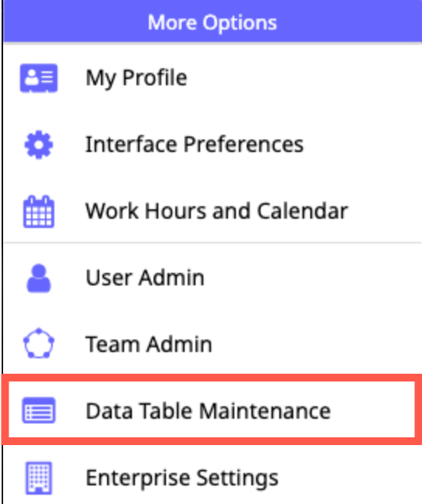Screen dimensions: 422x504
Task: Click the Enterprise Settings building icon
Action: 39,478
